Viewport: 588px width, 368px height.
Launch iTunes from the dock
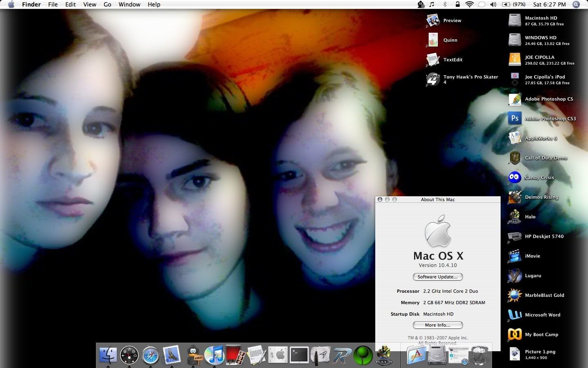[x=214, y=355]
